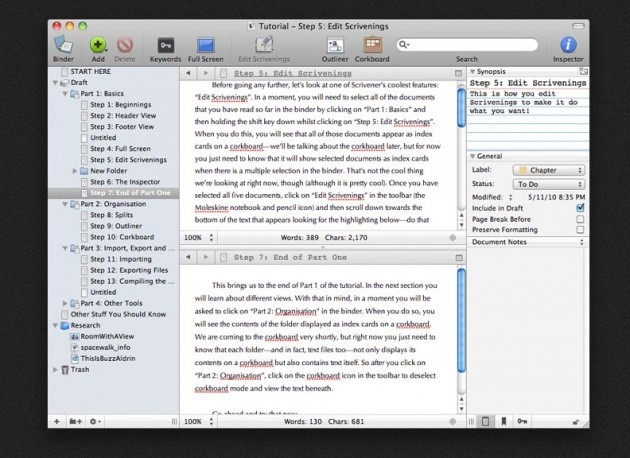
Task: Expand Part 4: Other Tools folder
Action: [x=65, y=303]
